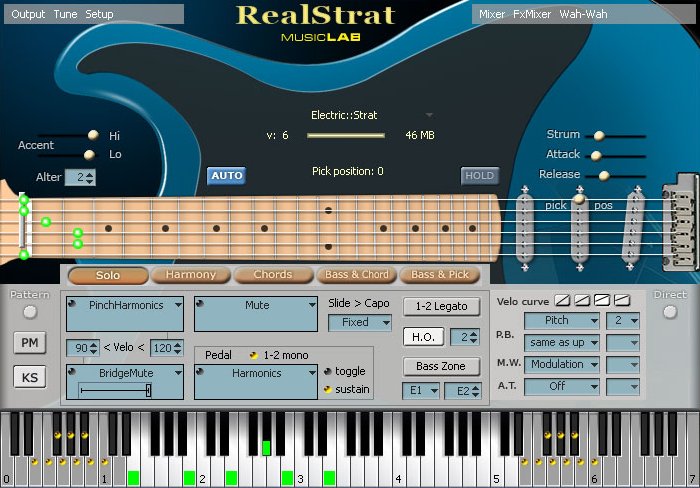Viewport: 700px width, 488px height.
Task: Open the Mixer panel
Action: click(492, 14)
